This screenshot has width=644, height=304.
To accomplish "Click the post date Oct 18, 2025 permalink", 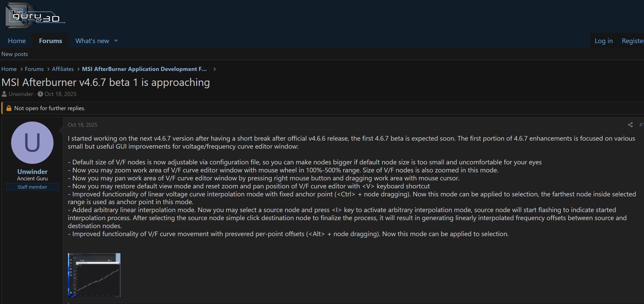I will click(82, 125).
